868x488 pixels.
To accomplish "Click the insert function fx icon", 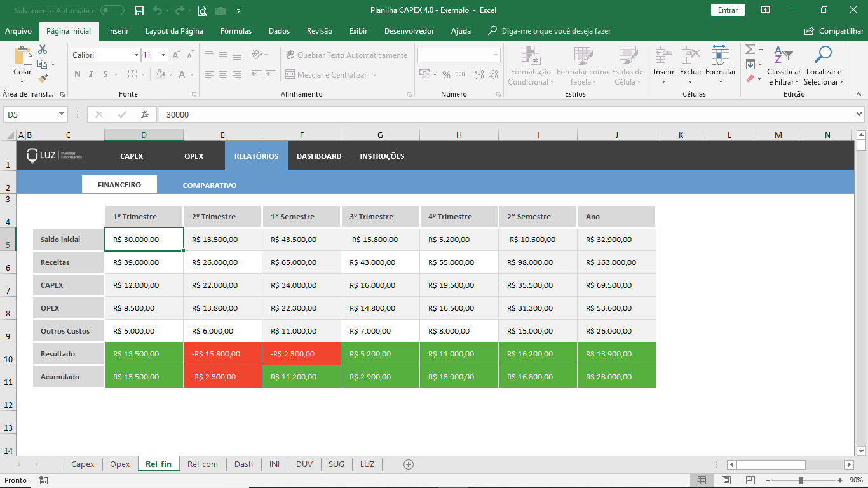I will pos(145,114).
